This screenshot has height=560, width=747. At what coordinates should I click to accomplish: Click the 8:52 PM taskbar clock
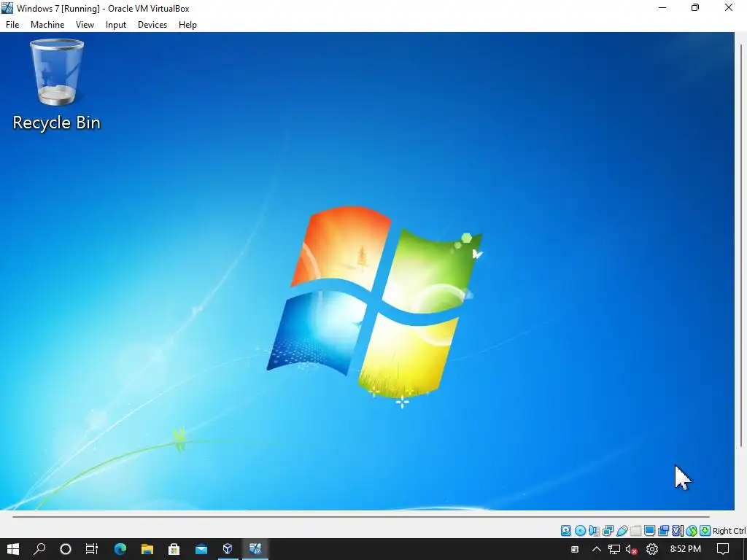pyautogui.click(x=685, y=549)
